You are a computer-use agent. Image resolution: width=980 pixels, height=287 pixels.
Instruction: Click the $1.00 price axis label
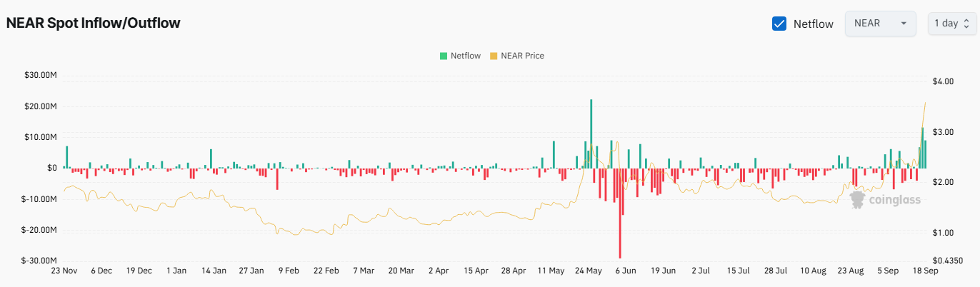pos(944,233)
